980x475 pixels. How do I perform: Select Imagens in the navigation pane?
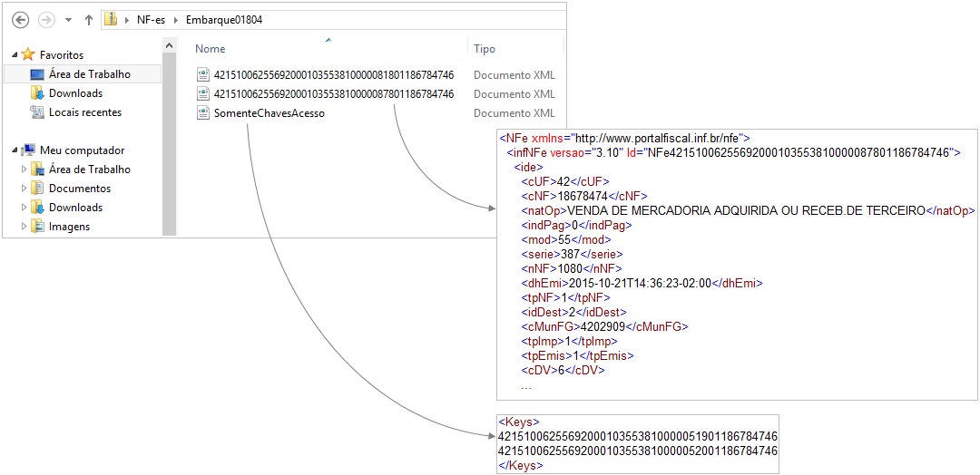coord(69,227)
